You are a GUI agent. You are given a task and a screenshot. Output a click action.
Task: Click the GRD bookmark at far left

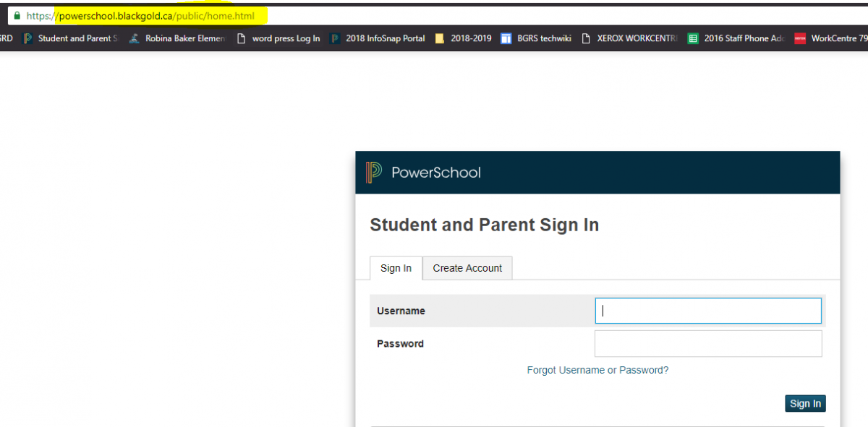point(6,38)
